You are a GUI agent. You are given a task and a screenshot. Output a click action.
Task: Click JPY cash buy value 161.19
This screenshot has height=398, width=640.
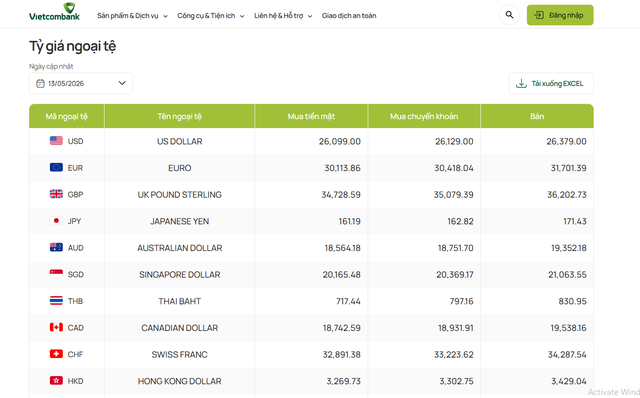349,221
